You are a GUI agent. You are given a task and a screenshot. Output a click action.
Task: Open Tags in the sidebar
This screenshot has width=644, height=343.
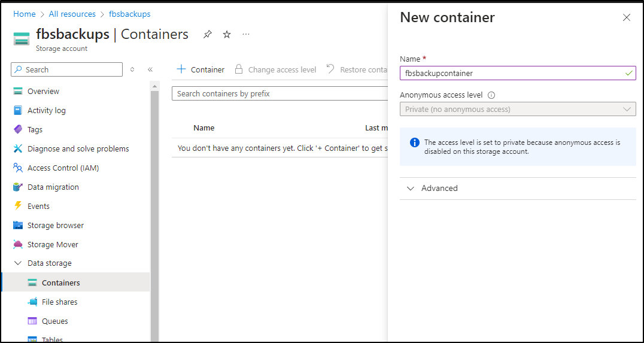click(x=35, y=129)
